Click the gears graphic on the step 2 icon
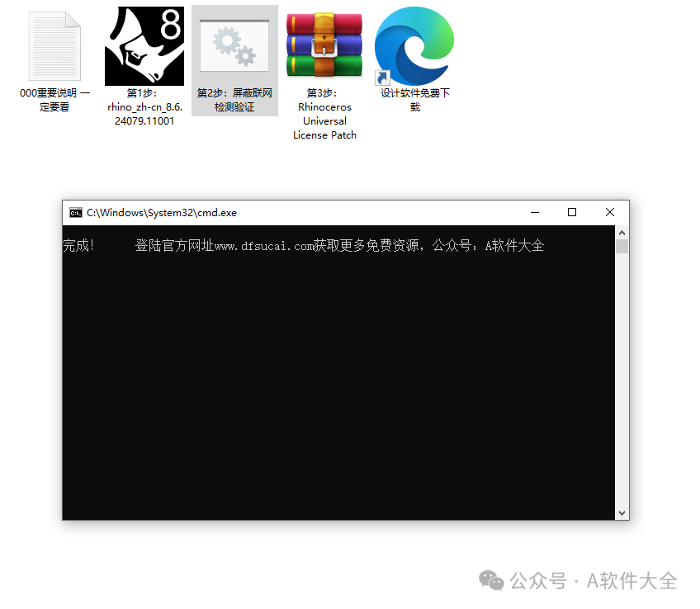Image resolution: width=700 pixels, height=609 pixels. tap(234, 45)
